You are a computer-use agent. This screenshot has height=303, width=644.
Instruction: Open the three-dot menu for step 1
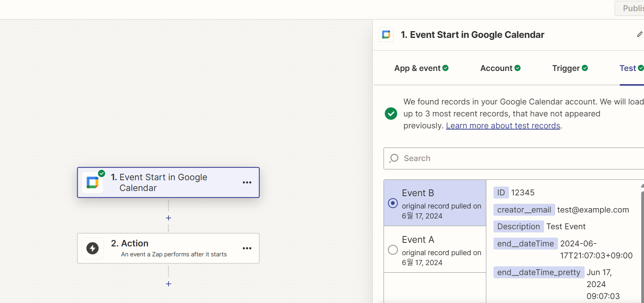[x=247, y=183]
